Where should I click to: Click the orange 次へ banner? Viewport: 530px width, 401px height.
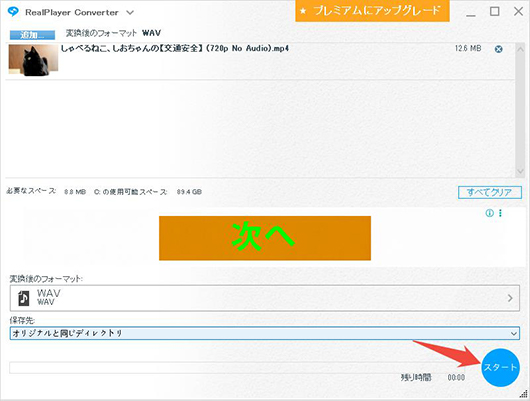click(x=265, y=238)
